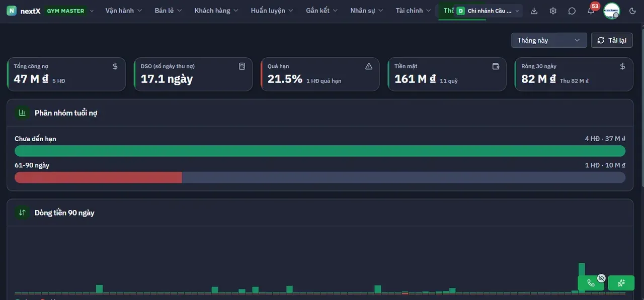Click the refresh icon in Tải lại button

pyautogui.click(x=601, y=40)
